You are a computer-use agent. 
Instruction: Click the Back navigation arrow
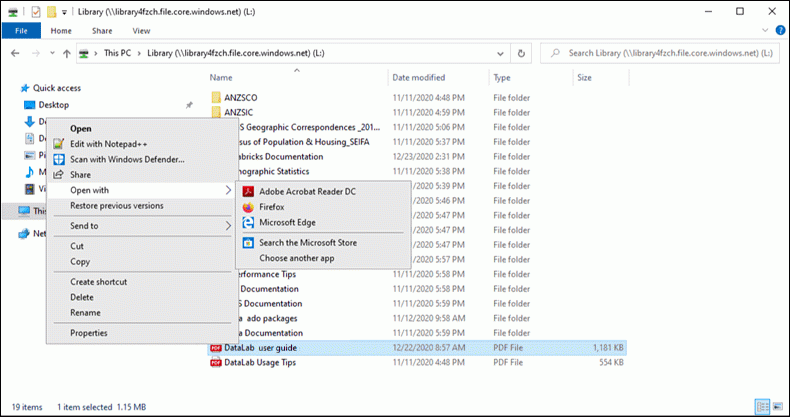[15, 53]
